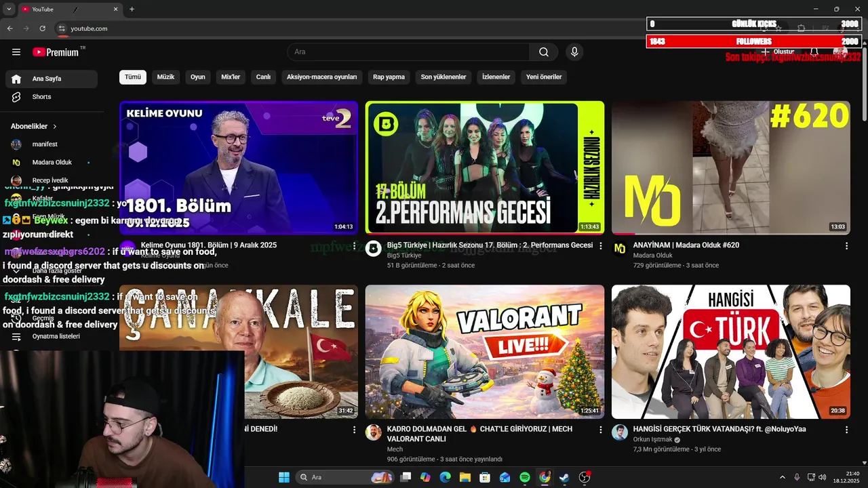Screen dimensions: 868x488
Task: Open options menu for Hangisi Gerçek Türk video
Action: (x=846, y=430)
